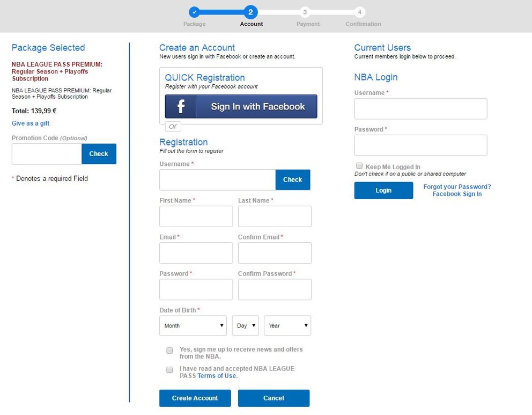Screen dimensions: 532x415
Task: Click the Cancel button
Action: [x=274, y=398]
